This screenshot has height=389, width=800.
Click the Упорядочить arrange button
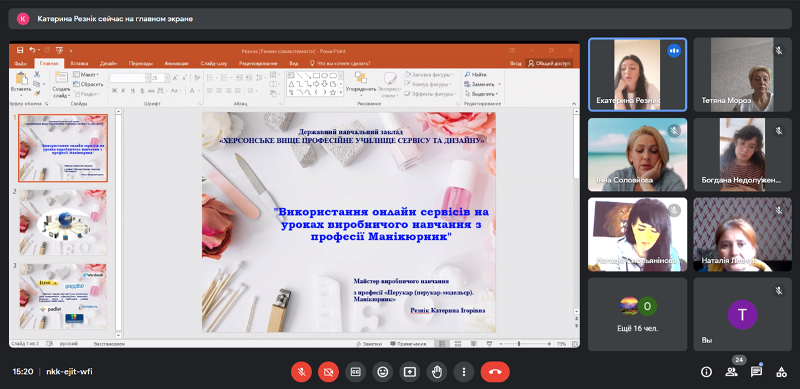361,85
